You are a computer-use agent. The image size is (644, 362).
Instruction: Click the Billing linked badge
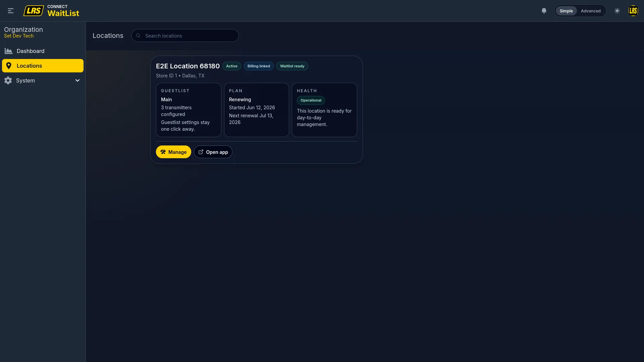tap(259, 66)
